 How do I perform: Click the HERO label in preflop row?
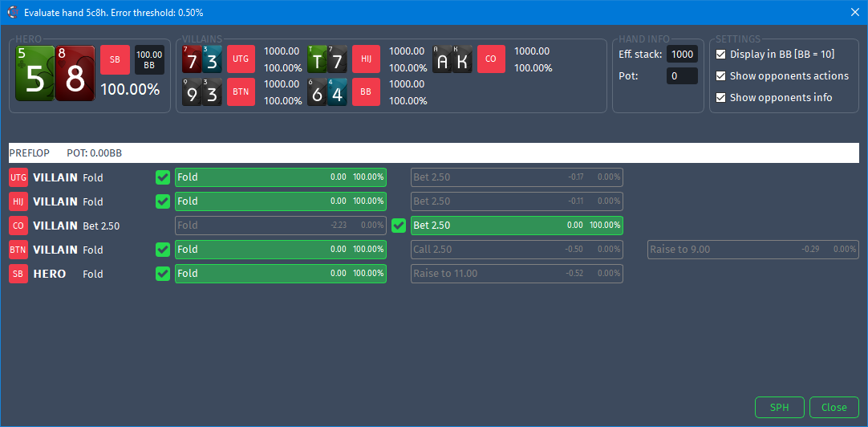(49, 274)
